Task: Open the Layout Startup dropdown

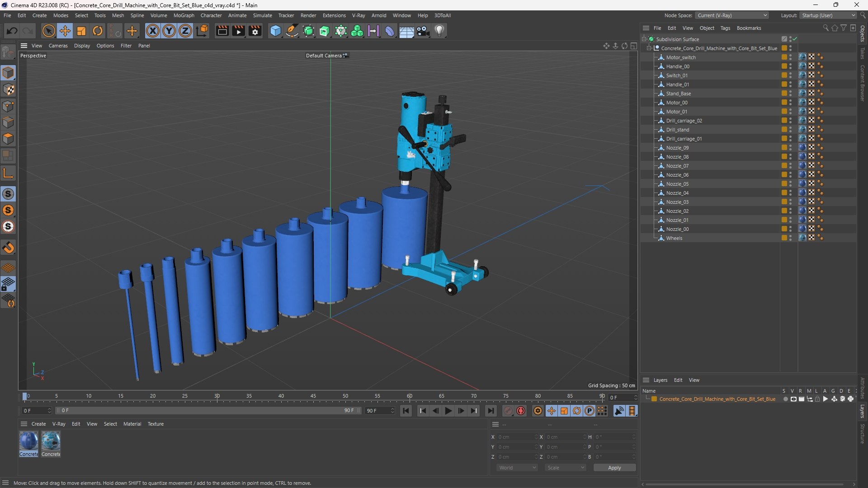Action: click(828, 15)
